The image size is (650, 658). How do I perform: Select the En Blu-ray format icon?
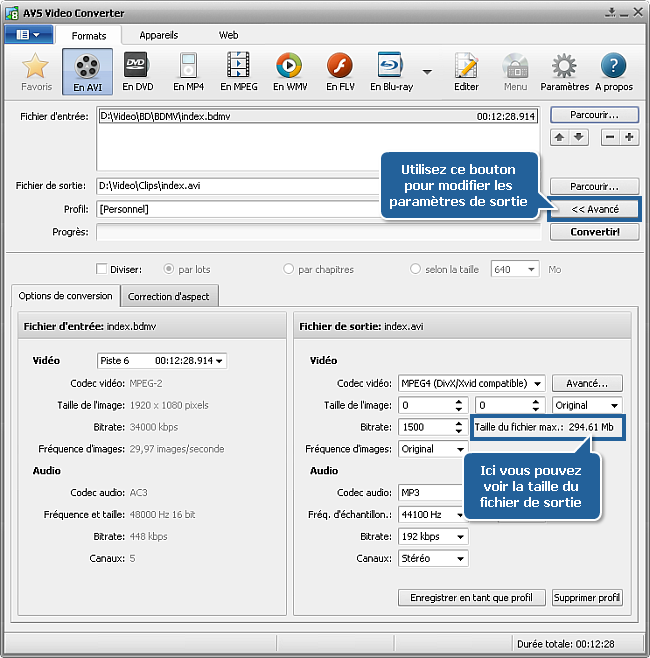click(x=389, y=71)
